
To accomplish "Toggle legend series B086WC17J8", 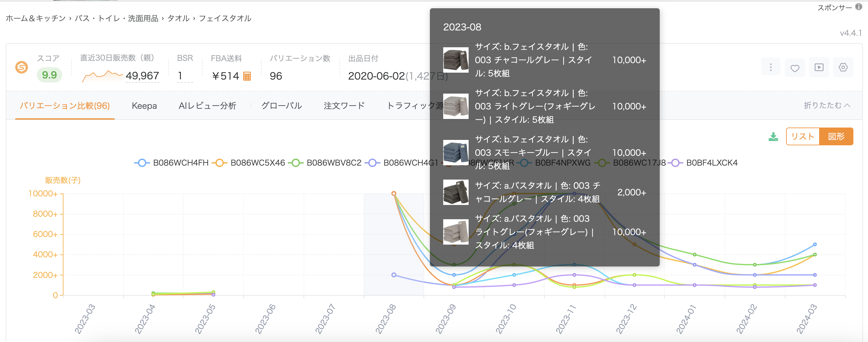I will (x=630, y=163).
